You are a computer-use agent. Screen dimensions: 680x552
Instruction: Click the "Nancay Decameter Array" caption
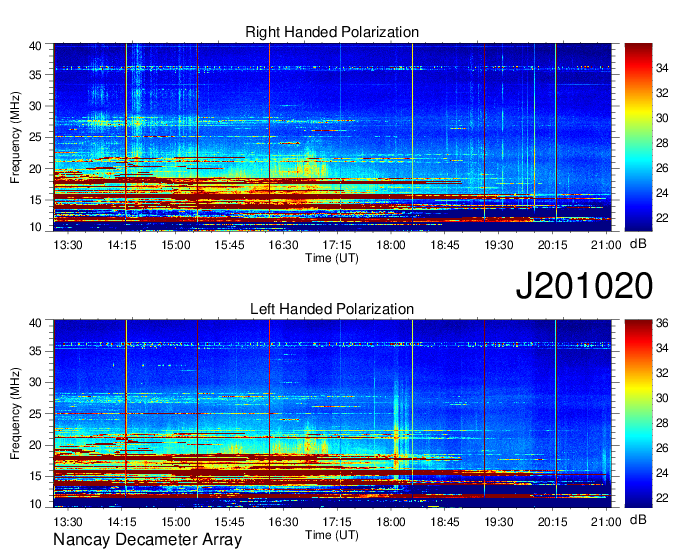point(147,540)
